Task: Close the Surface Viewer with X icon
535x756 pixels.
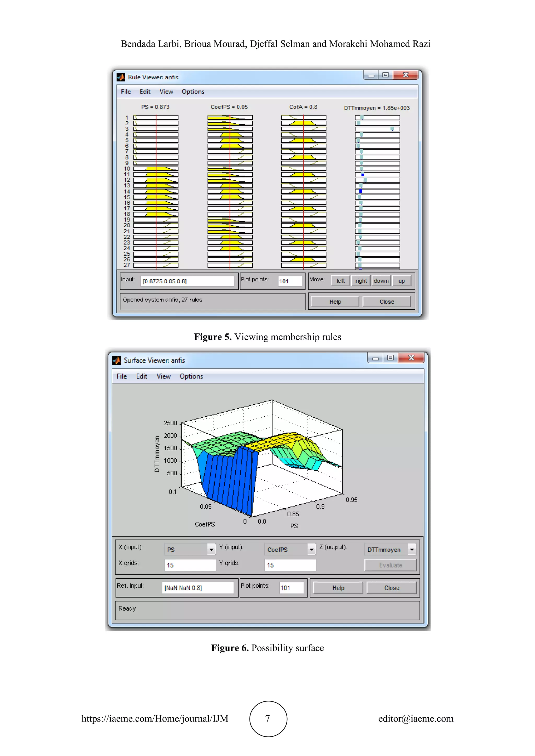Action: tap(411, 358)
